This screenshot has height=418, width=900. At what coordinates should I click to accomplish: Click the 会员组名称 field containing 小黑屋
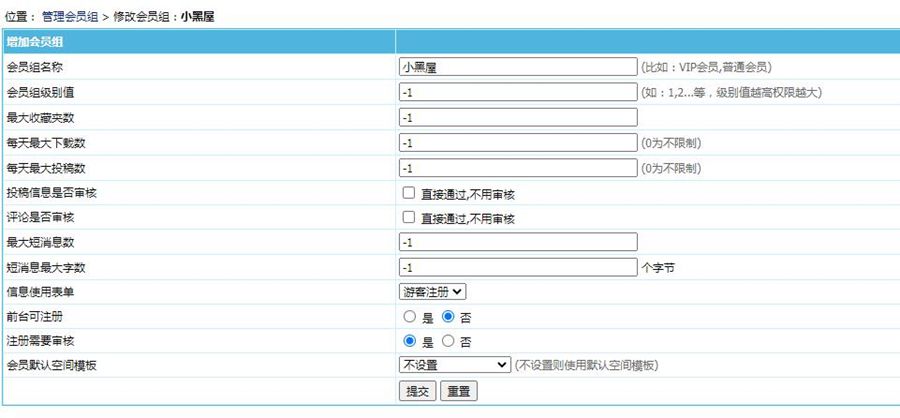[517, 67]
